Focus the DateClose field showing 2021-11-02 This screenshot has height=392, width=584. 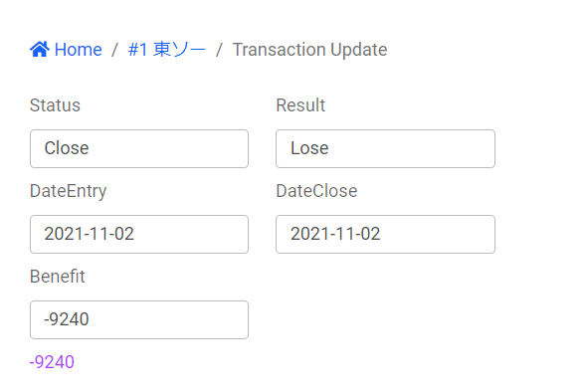(x=385, y=235)
